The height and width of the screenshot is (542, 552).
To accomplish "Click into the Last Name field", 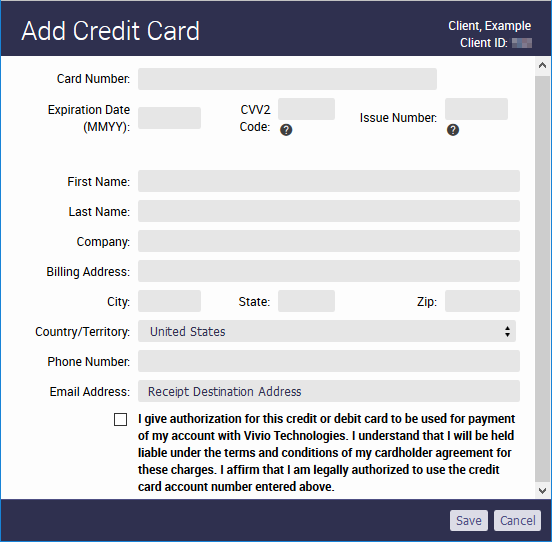I will pos(329,211).
